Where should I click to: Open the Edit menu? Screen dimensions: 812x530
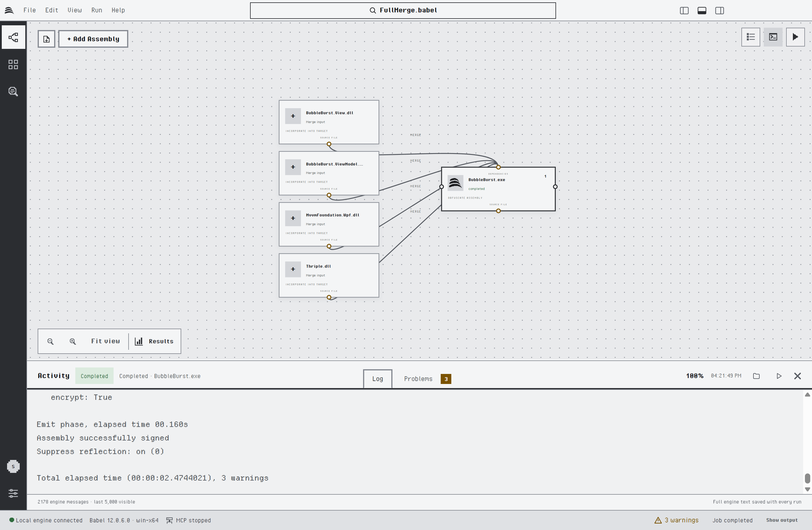[52, 10]
